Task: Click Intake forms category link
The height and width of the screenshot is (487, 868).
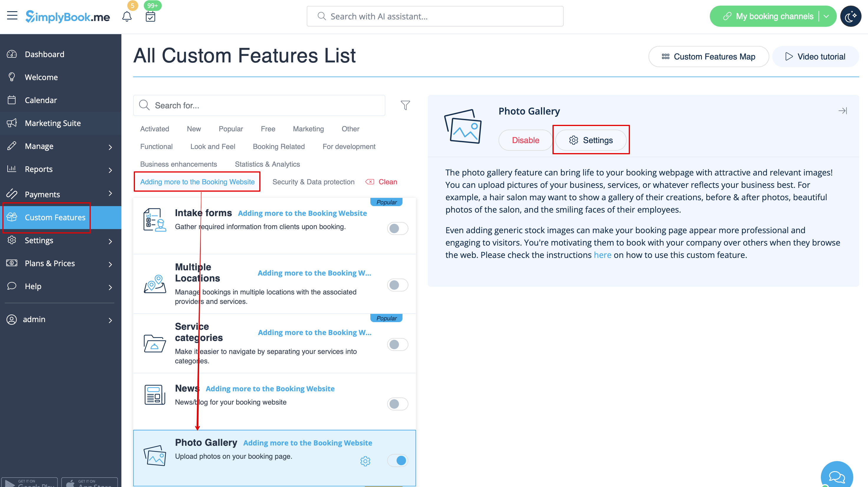Action: point(302,213)
